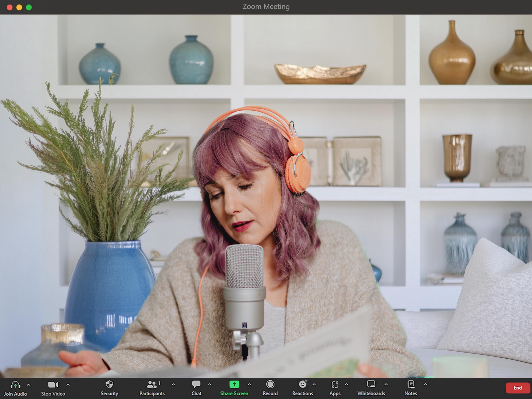Click the green full-screen window button
The height and width of the screenshot is (399, 532).
point(29,7)
